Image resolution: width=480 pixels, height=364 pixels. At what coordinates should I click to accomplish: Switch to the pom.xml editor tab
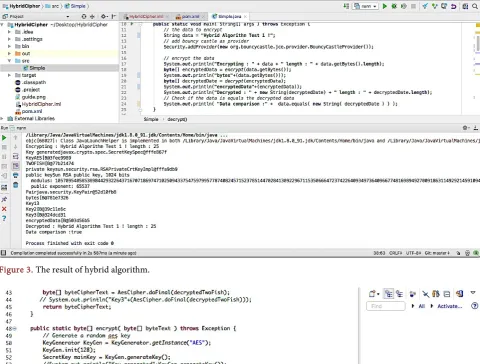pyautogui.click(x=188, y=16)
